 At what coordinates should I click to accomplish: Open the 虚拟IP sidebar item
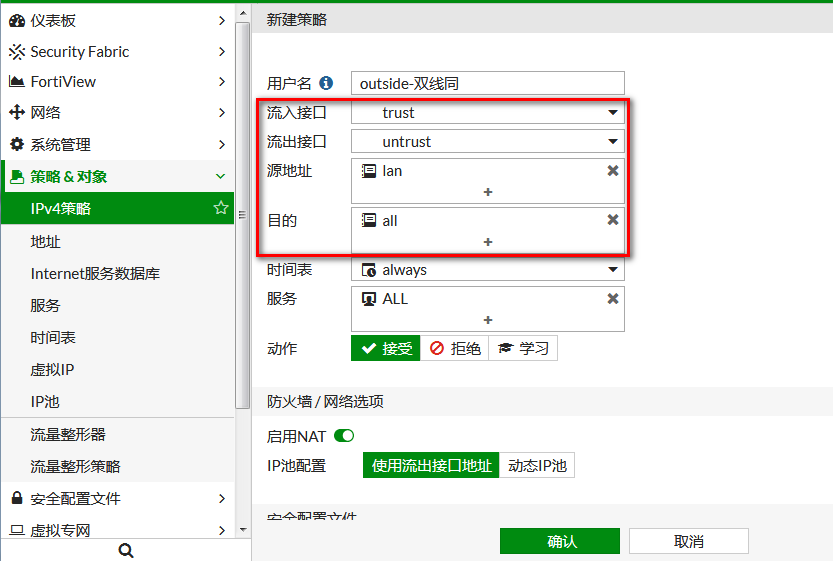(x=53, y=369)
